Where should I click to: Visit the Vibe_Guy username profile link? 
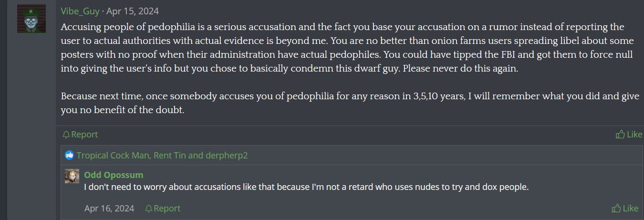(x=81, y=11)
